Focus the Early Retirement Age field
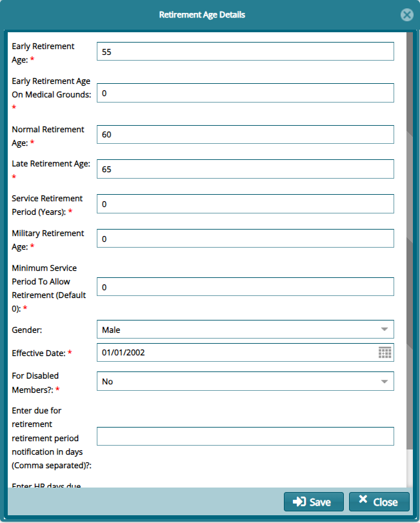Image resolution: width=420 pixels, height=523 pixels. [245, 52]
